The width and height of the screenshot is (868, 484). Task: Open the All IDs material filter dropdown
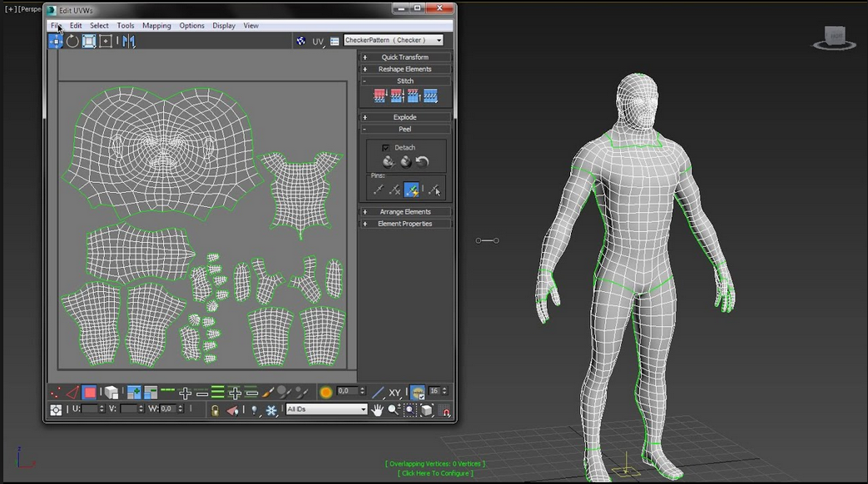363,409
